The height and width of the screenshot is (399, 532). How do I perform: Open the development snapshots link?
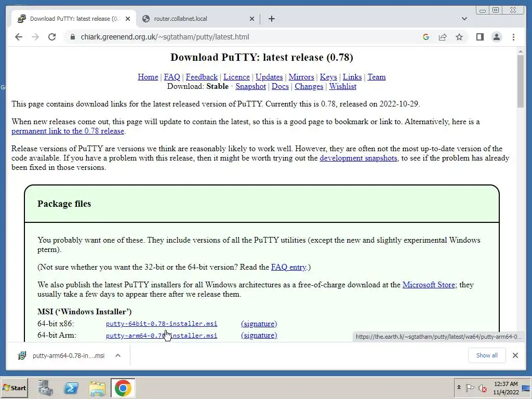(x=358, y=158)
